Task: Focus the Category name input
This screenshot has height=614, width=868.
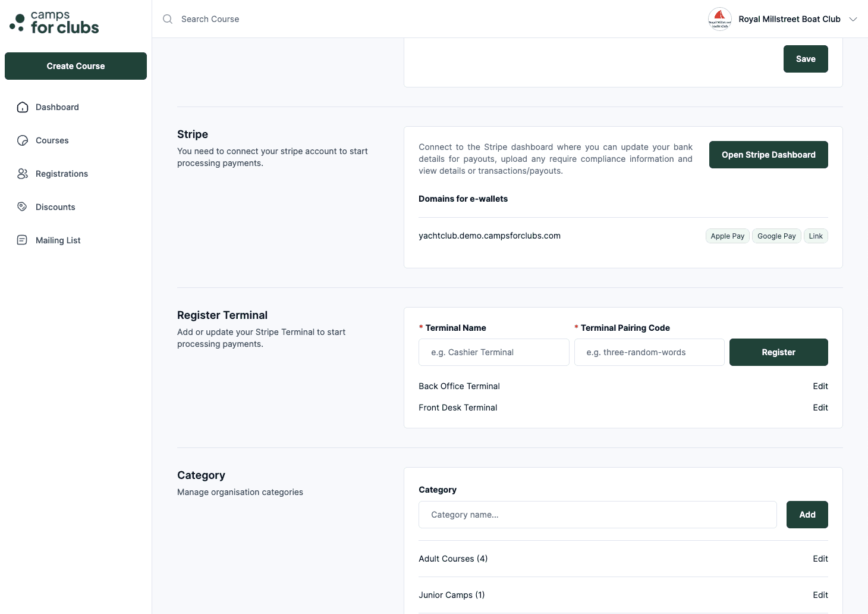Action: tap(597, 515)
